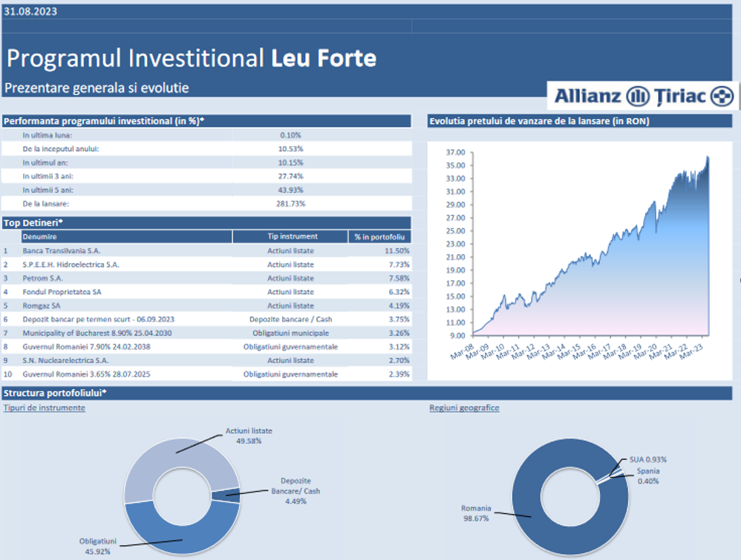Click the 7.58% value for Petrom
The width and height of the screenshot is (741, 560).
click(399, 279)
